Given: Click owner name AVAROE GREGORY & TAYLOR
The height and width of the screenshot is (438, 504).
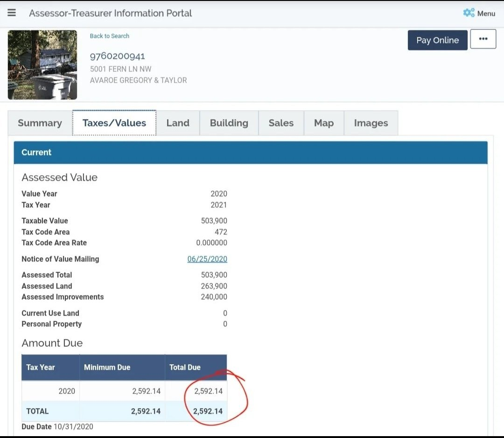Looking at the screenshot, I should click(138, 80).
